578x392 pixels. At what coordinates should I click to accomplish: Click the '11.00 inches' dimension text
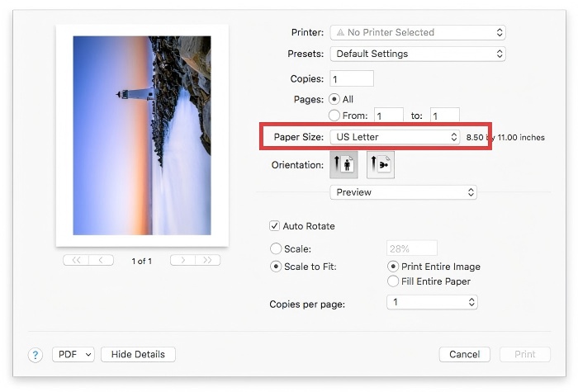click(x=521, y=138)
